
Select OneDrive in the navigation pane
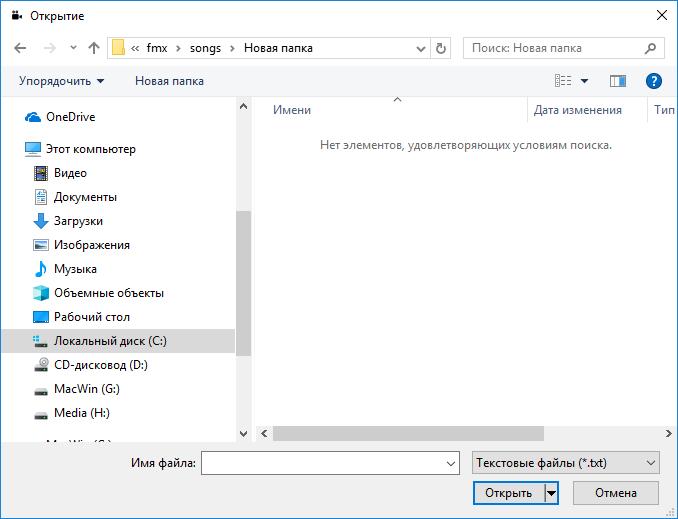point(71,117)
